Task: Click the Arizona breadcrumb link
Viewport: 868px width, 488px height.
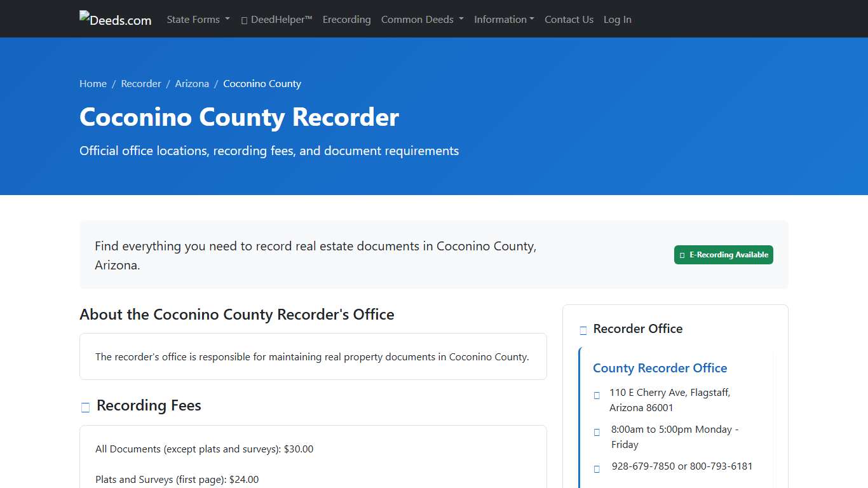Action: tap(192, 83)
